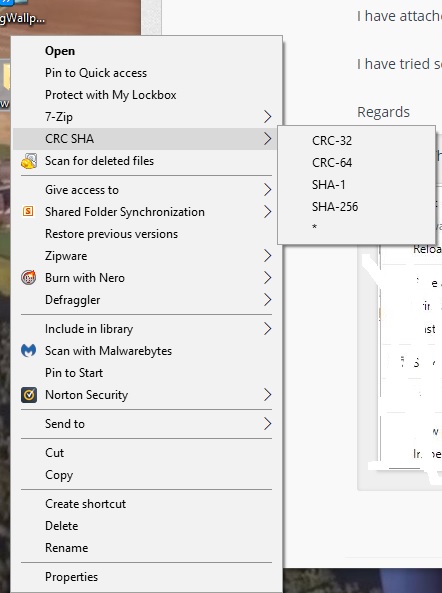Choose Delete from the context menu
The image size is (442, 593).
tap(147, 526)
